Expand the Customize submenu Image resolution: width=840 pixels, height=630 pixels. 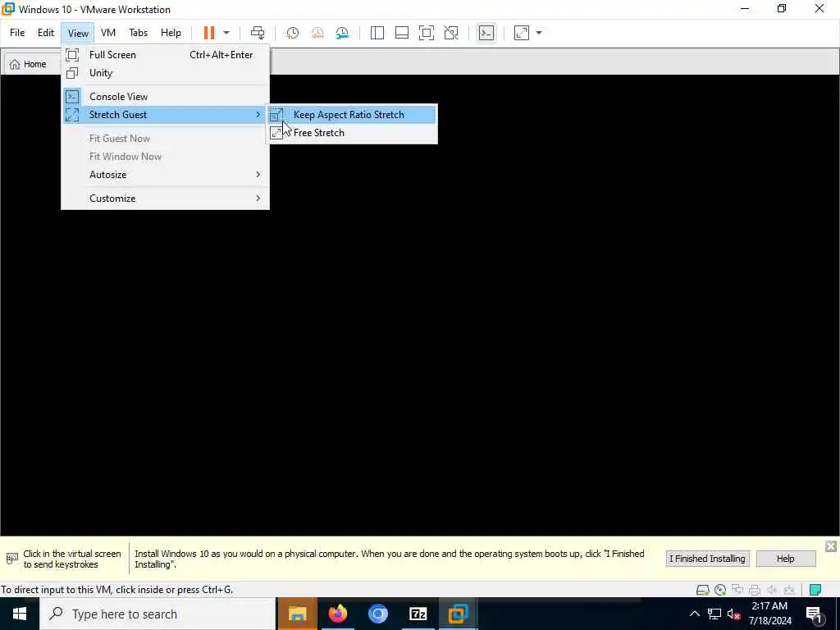coord(165,199)
